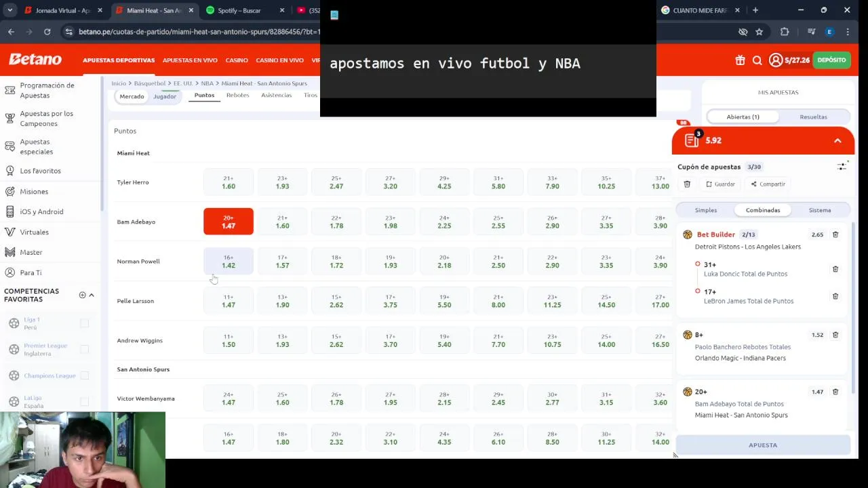Click the Betano logo
The height and width of the screenshot is (488, 868).
pos(35,60)
